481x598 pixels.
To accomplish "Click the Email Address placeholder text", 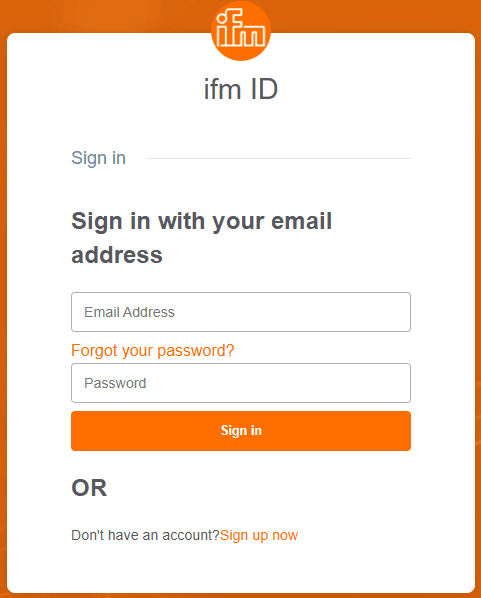I will (x=129, y=312).
